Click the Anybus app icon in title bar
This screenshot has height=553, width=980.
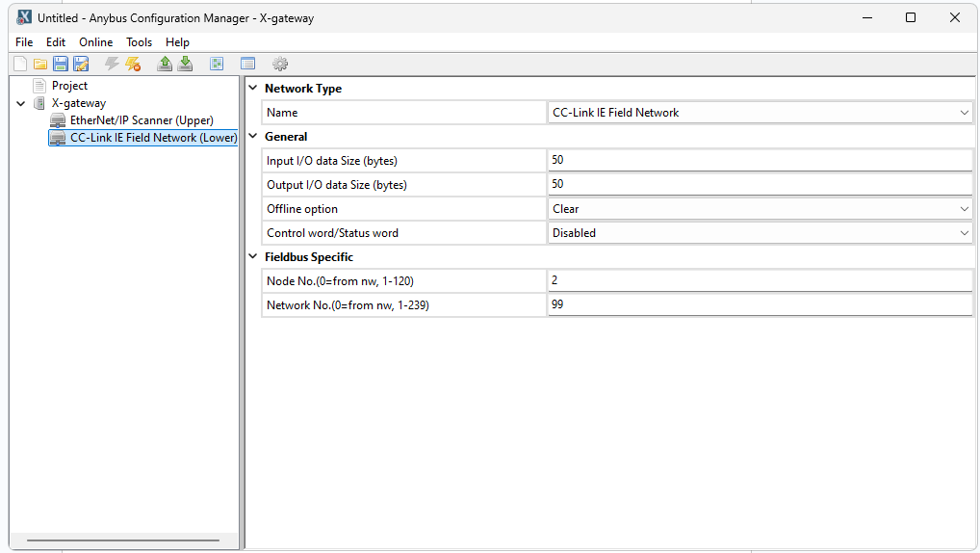coord(24,17)
